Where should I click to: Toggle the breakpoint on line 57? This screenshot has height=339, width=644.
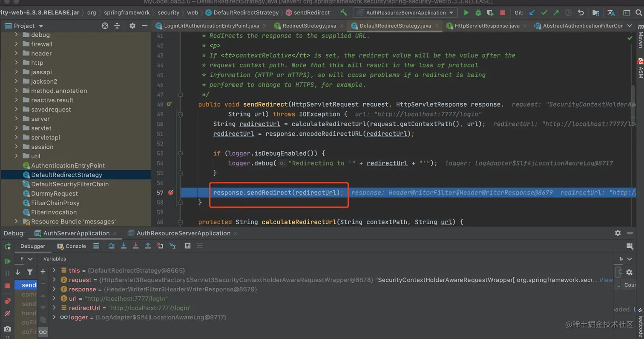click(171, 192)
